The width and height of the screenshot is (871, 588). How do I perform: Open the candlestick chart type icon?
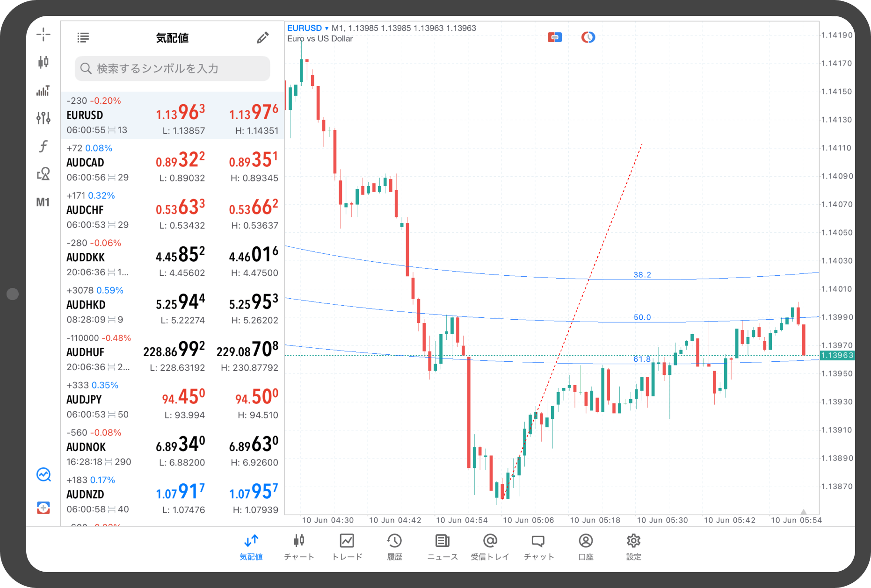click(43, 62)
